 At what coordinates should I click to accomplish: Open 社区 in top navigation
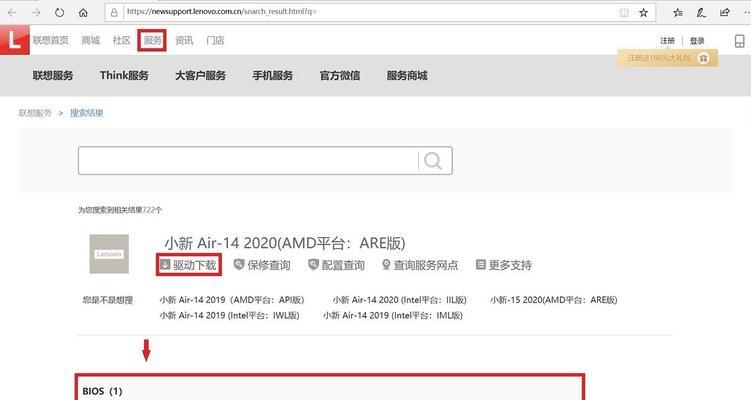coord(122,40)
